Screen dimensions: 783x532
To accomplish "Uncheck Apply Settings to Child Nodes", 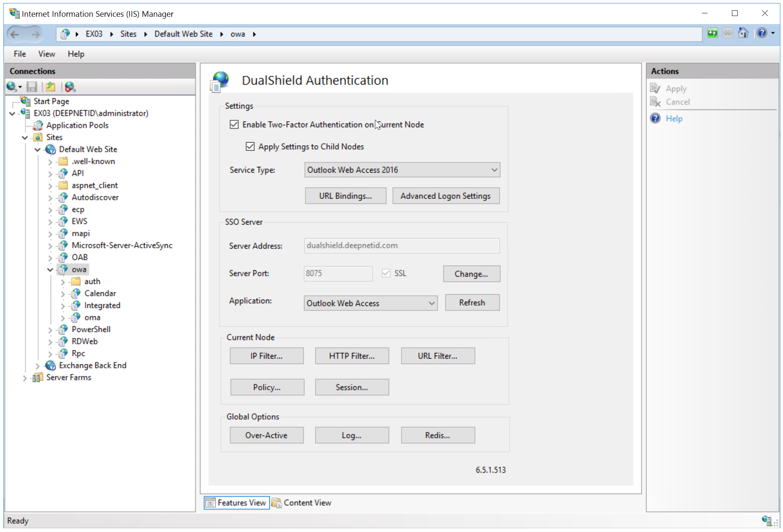I will (250, 147).
